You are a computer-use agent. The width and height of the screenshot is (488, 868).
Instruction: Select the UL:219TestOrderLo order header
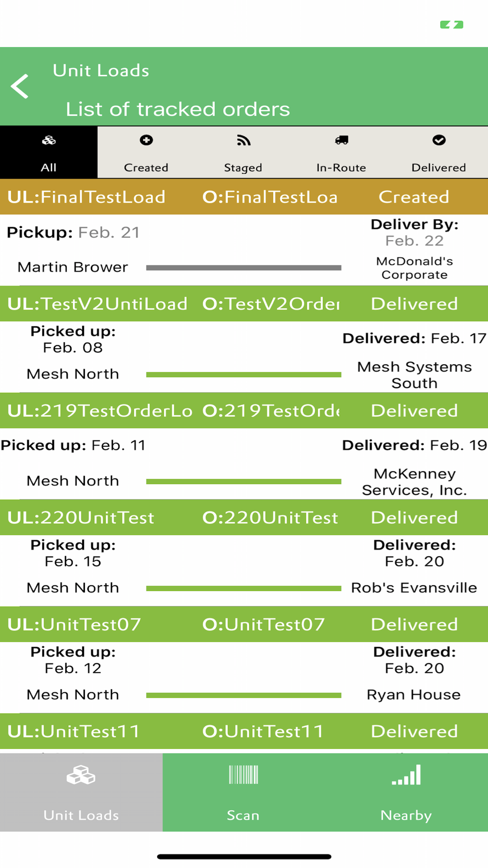pyautogui.click(x=244, y=411)
